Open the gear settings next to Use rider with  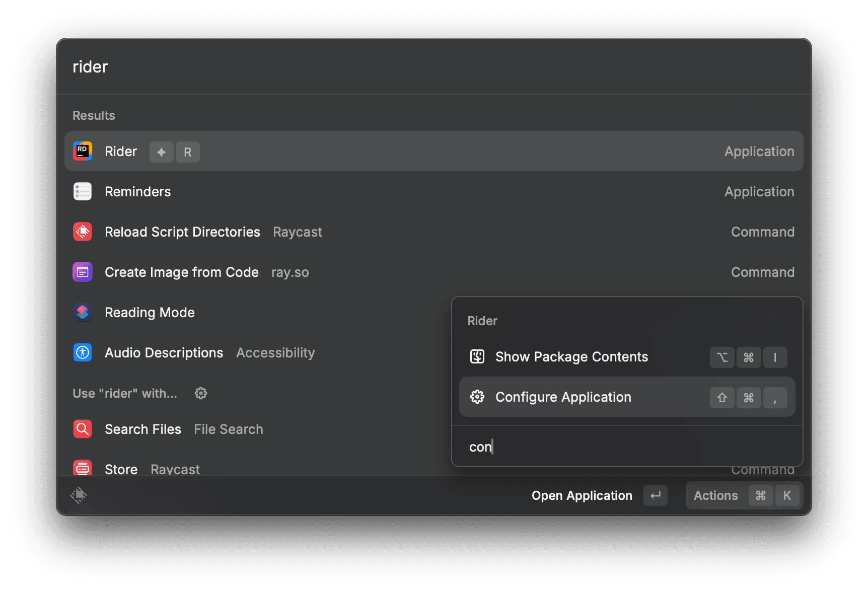click(x=200, y=393)
